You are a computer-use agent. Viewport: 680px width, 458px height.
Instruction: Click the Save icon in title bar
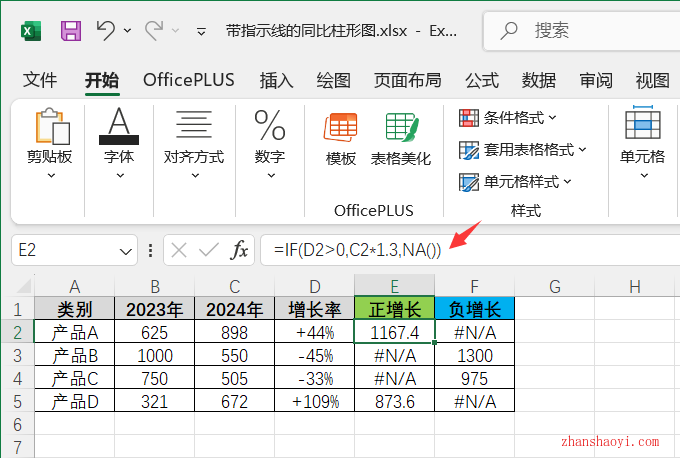click(x=71, y=31)
